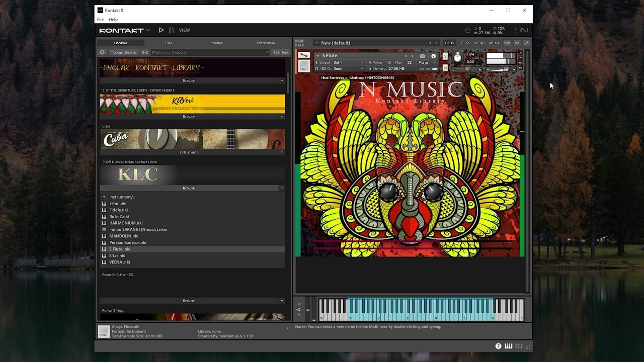Image resolution: width=644 pixels, height=362 pixels.
Task: Toggle the AUX button on instrument header
Action: pyautogui.click(x=521, y=62)
